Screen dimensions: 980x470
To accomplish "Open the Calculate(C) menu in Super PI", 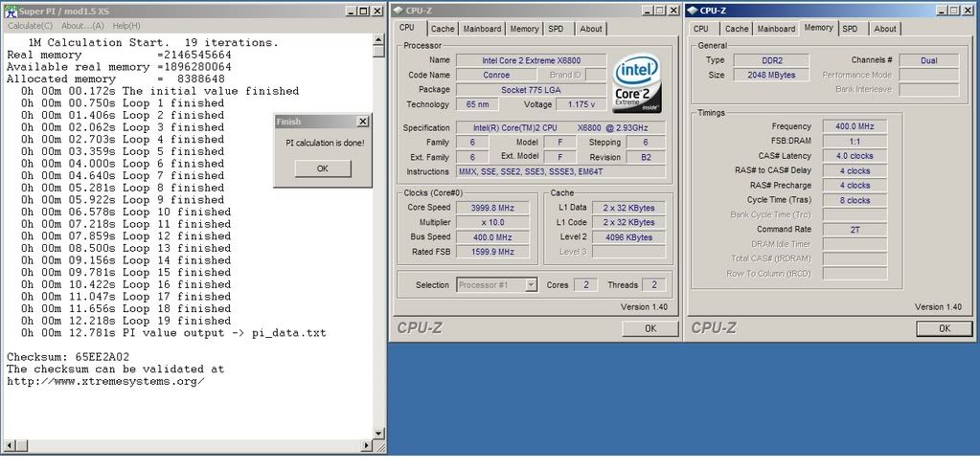I will pyautogui.click(x=30, y=26).
